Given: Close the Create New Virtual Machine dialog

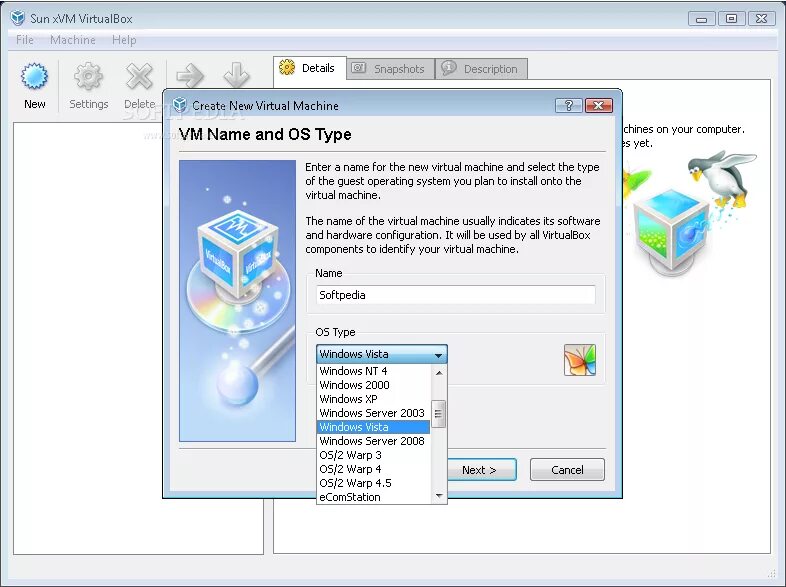Looking at the screenshot, I should click(x=599, y=105).
